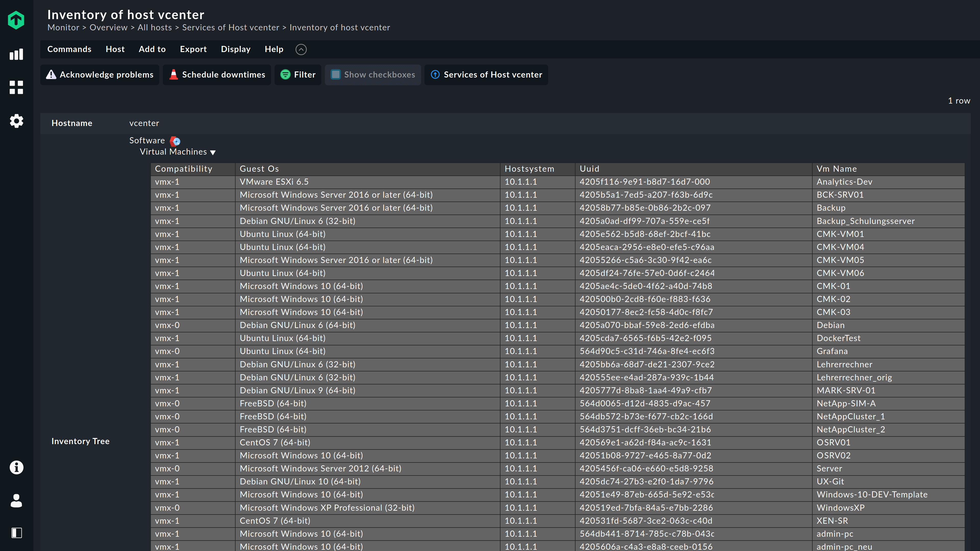
Task: Click the Inventory Tree label
Action: [x=80, y=441]
